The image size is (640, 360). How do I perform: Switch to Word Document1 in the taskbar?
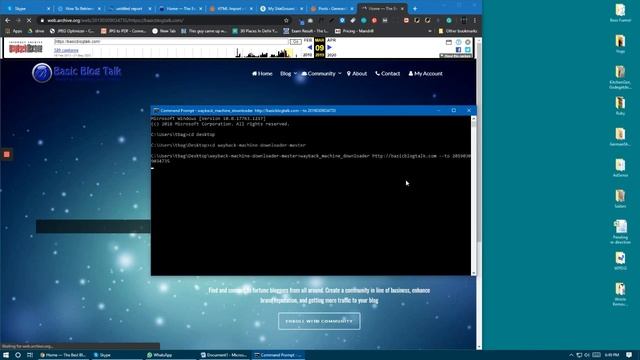(x=224, y=355)
